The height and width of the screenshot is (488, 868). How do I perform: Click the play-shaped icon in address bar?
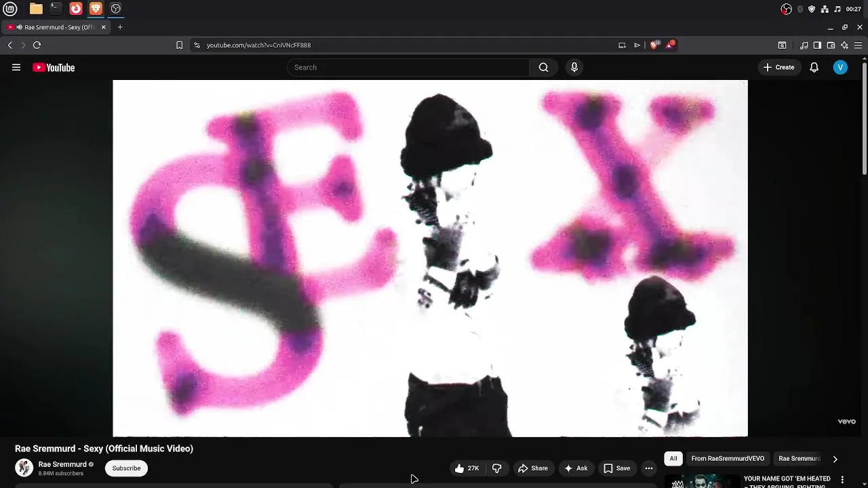[637, 45]
